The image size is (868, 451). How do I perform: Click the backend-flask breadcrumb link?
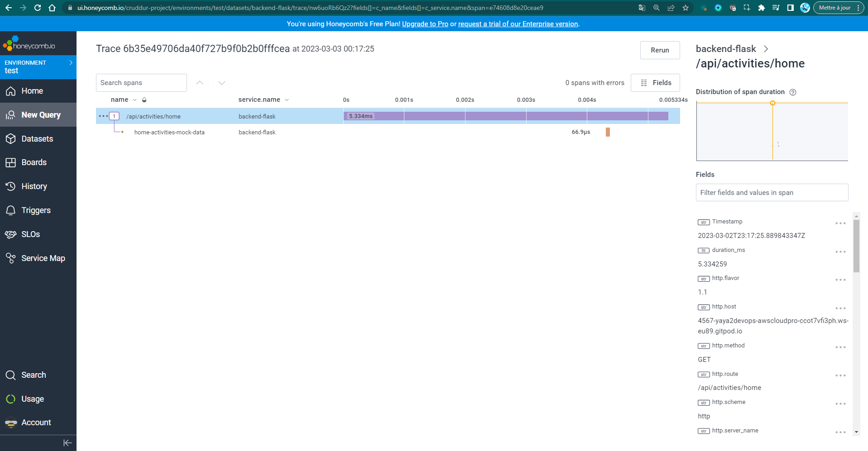click(726, 49)
